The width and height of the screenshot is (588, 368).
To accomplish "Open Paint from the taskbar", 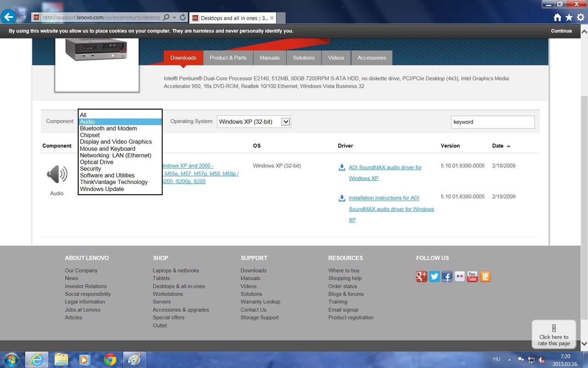I will pyautogui.click(x=134, y=359).
